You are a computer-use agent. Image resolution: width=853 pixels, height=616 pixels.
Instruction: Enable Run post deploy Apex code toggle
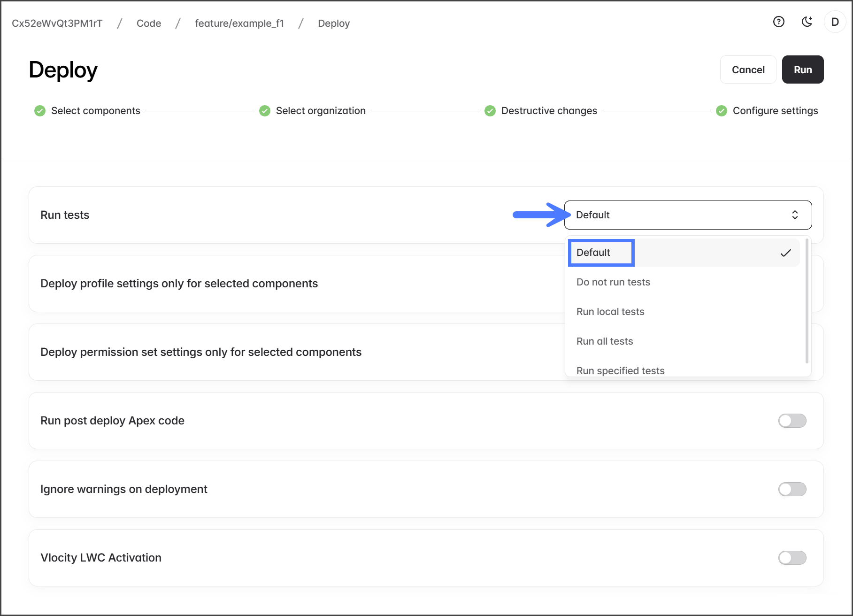(792, 421)
